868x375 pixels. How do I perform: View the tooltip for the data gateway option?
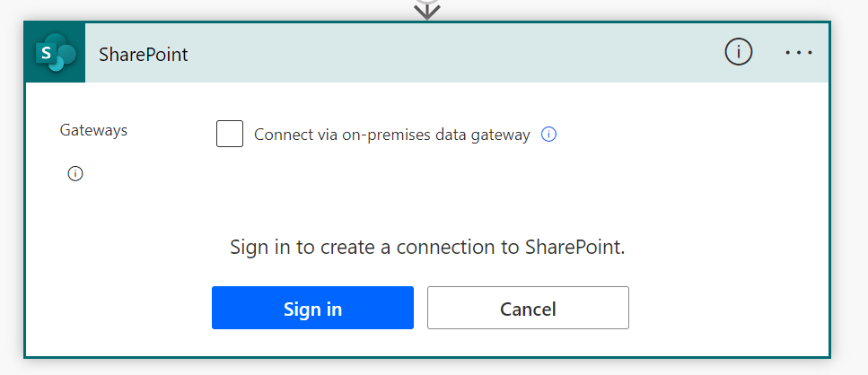coord(549,135)
